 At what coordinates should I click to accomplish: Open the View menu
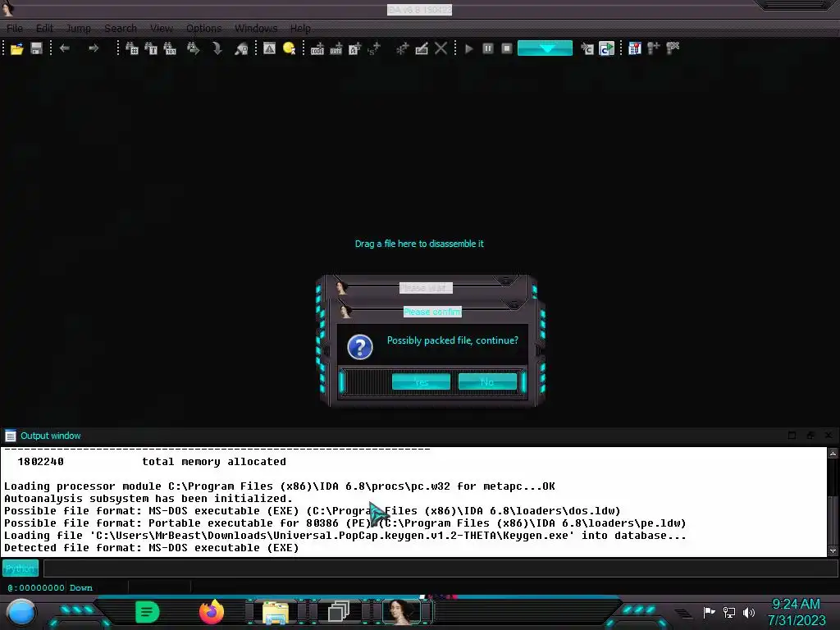162,29
